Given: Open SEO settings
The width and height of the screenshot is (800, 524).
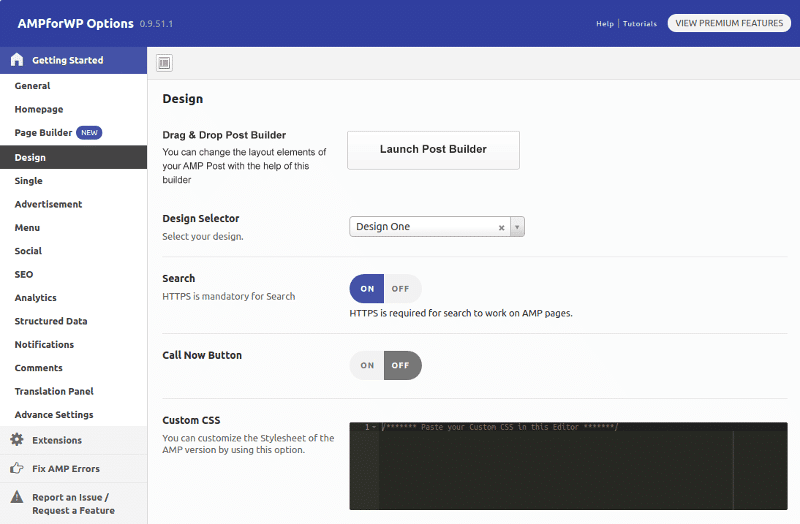Looking at the screenshot, I should (x=73, y=275).
